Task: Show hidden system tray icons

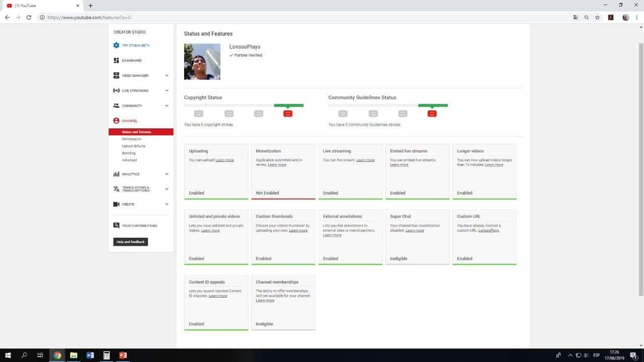Action: point(570,355)
